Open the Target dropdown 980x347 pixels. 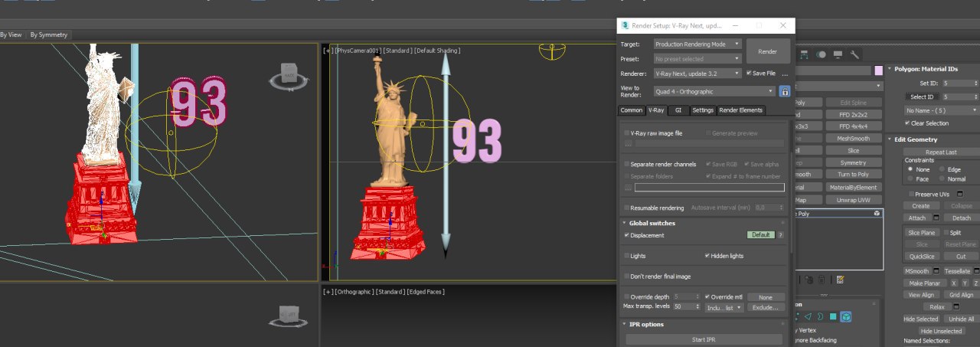(x=697, y=44)
